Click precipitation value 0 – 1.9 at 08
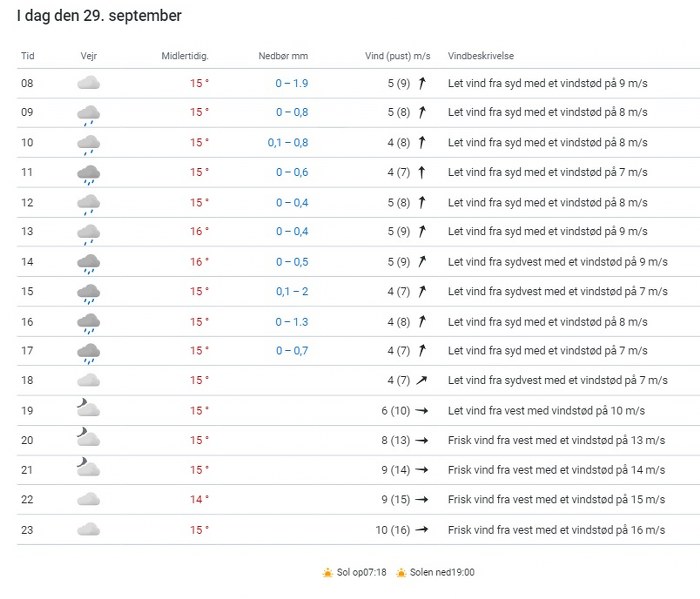This screenshot has height=599, width=700. pyautogui.click(x=292, y=83)
